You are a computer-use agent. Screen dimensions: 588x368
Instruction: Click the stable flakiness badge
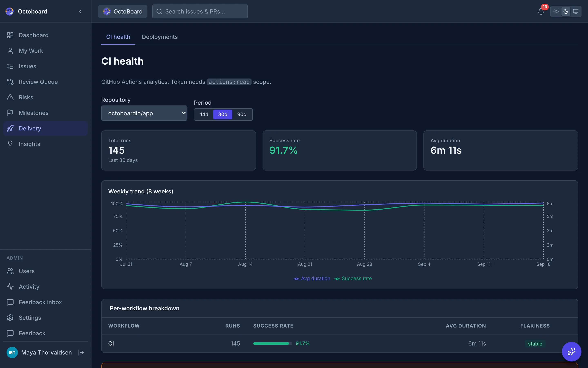(535, 344)
